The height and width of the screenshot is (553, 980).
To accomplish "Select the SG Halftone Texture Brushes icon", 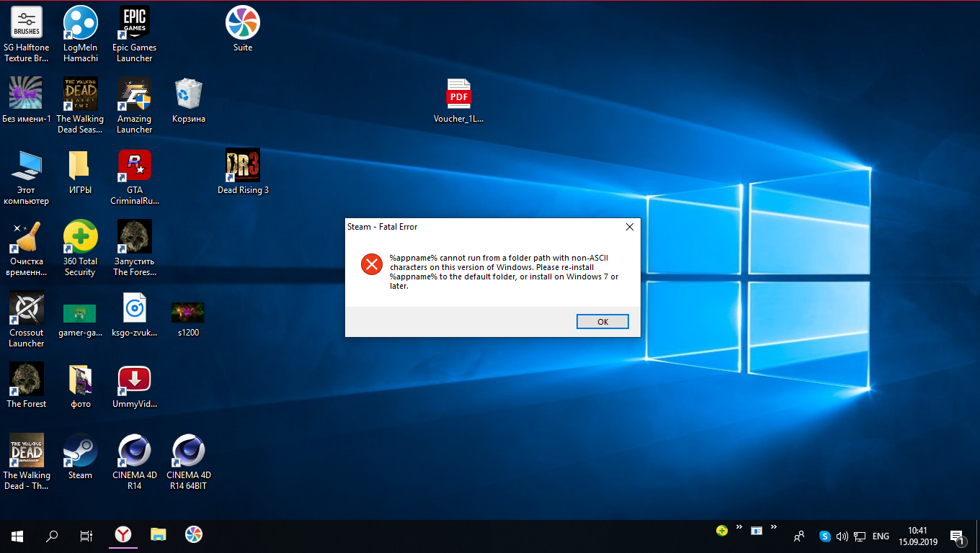I will click(x=27, y=34).
